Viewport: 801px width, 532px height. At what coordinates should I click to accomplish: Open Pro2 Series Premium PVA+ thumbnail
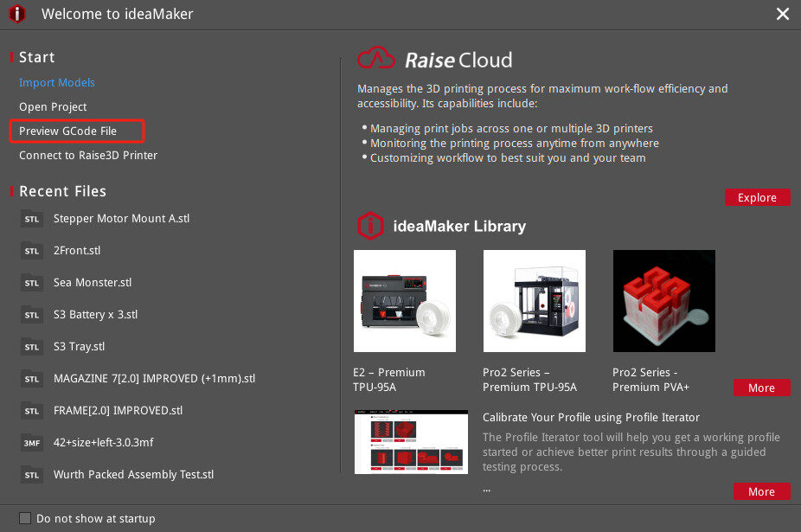coord(664,301)
